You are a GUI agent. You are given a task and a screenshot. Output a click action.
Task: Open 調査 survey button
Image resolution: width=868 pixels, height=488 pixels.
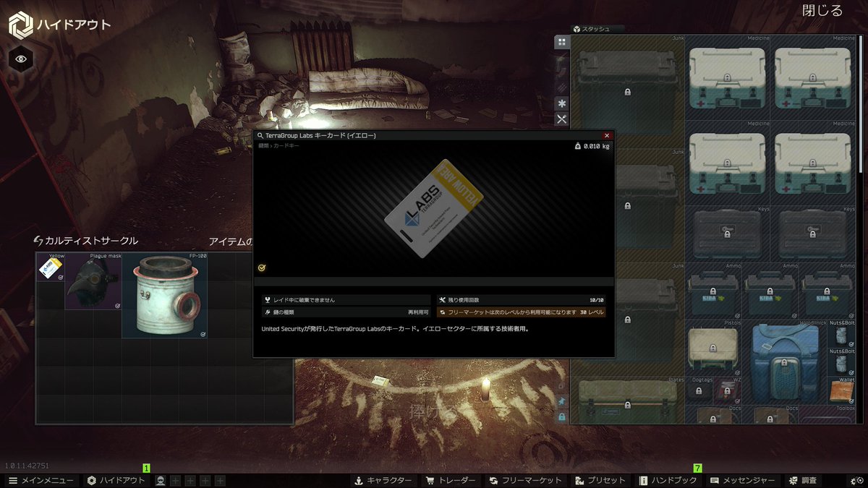coord(802,480)
